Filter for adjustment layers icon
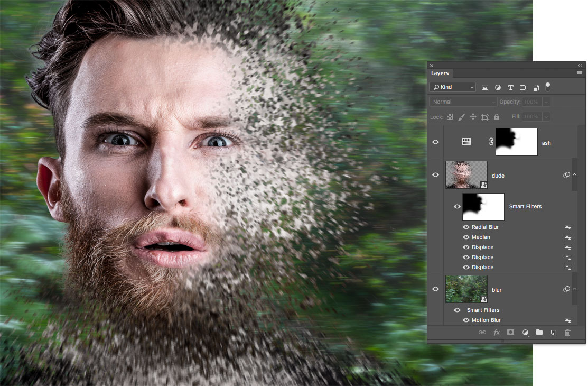This screenshot has height=386, width=588. pos(497,87)
